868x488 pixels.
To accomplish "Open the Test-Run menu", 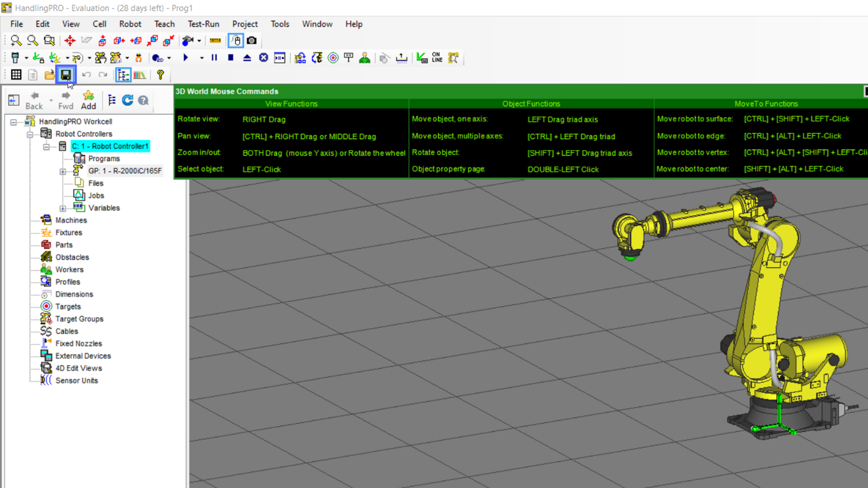I will (203, 24).
